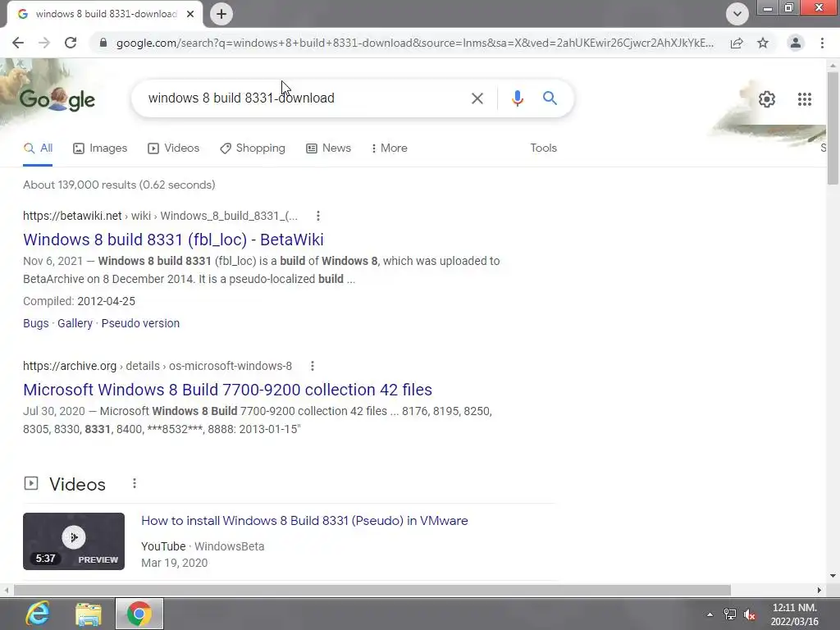Click the muted volume tray icon

(750, 614)
